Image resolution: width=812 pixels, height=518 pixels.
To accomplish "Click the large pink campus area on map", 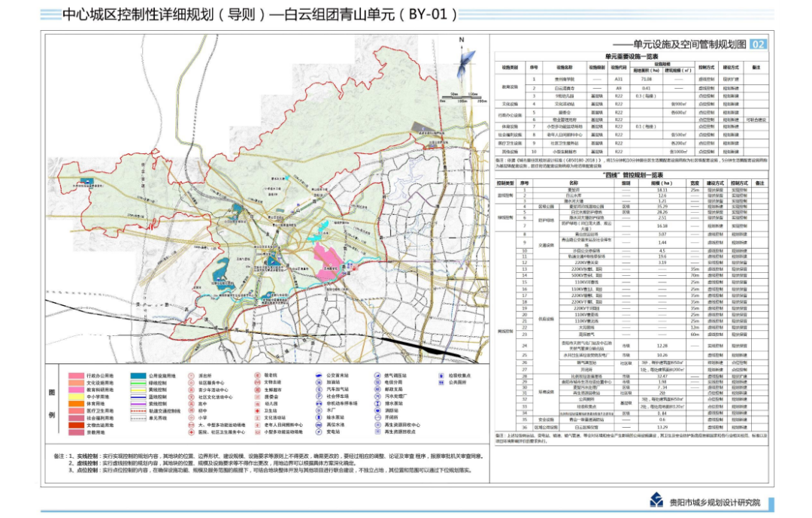I will click(327, 262).
